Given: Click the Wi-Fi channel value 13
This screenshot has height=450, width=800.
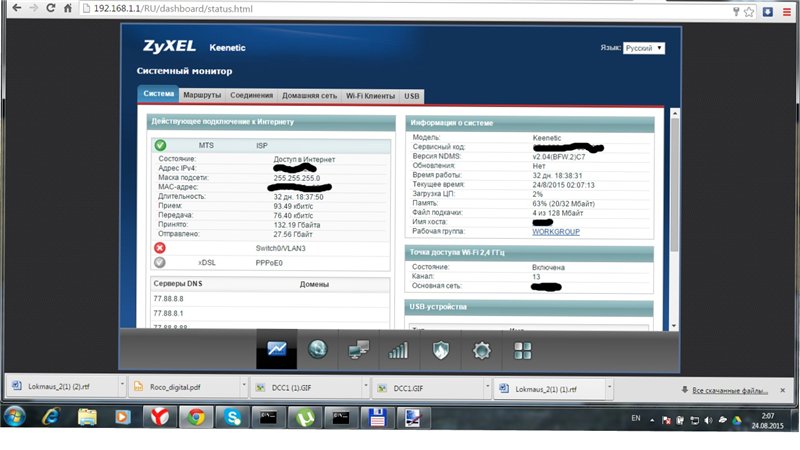Looking at the screenshot, I should click(x=536, y=277).
